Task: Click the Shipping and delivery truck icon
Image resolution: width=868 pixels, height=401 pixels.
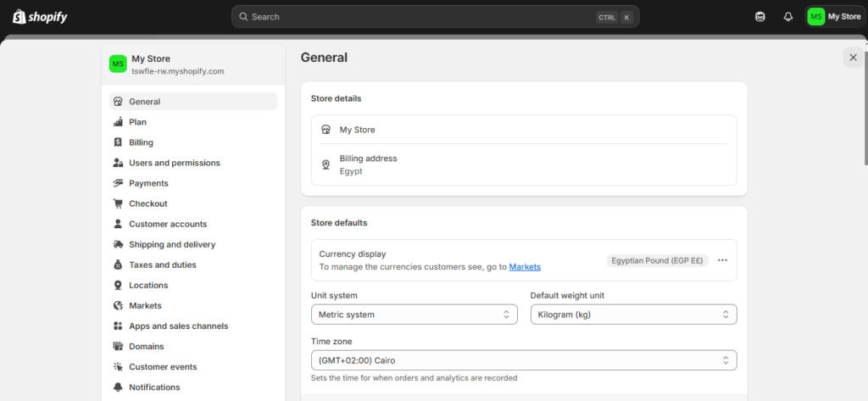Action: 118,244
